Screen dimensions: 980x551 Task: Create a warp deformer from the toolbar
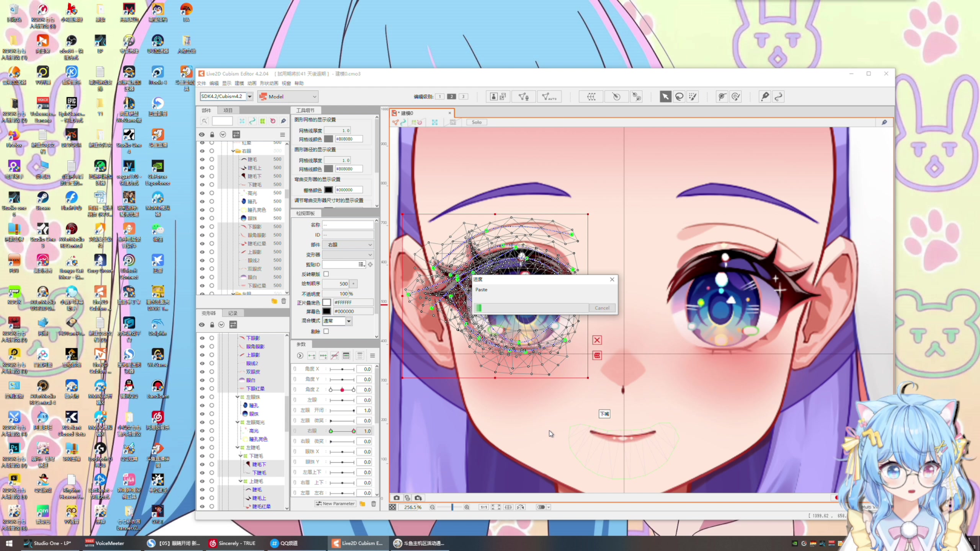click(591, 96)
